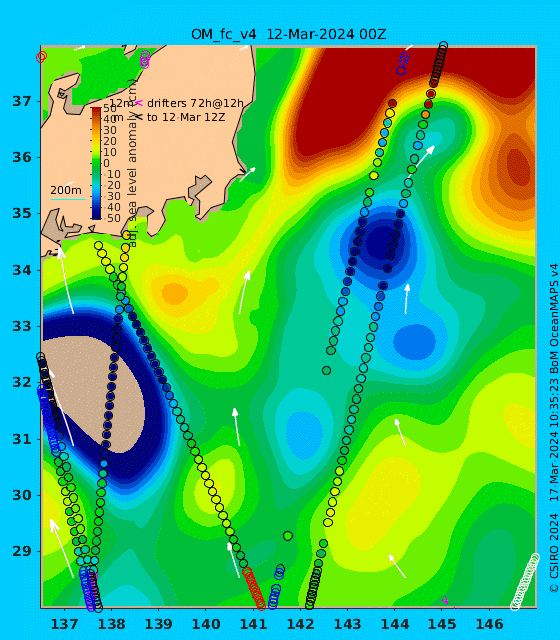The width and height of the screenshot is (560, 640).
Task: Click the 'OM_fc_v4' title text
Action: (x=224, y=35)
